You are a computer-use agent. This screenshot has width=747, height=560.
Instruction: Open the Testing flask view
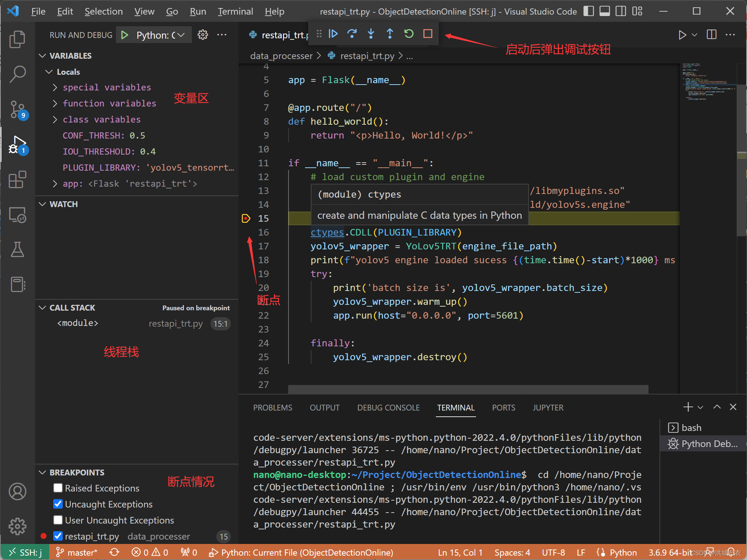18,249
